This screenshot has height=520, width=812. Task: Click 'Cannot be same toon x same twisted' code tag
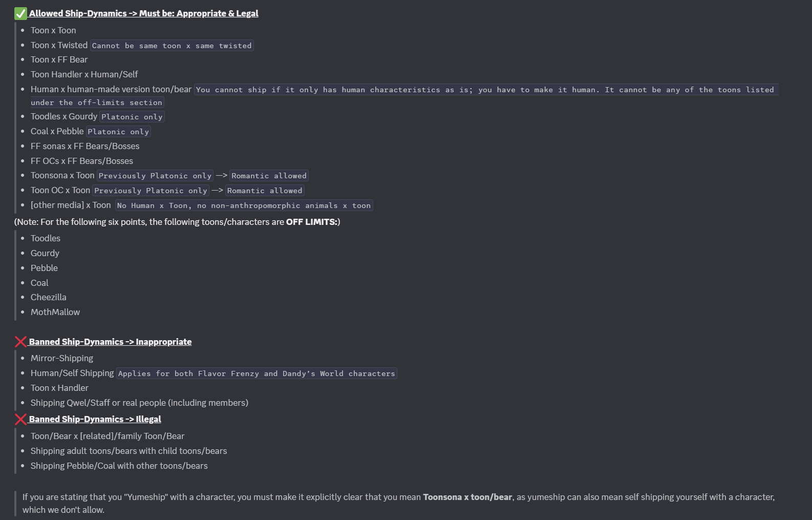coord(172,46)
